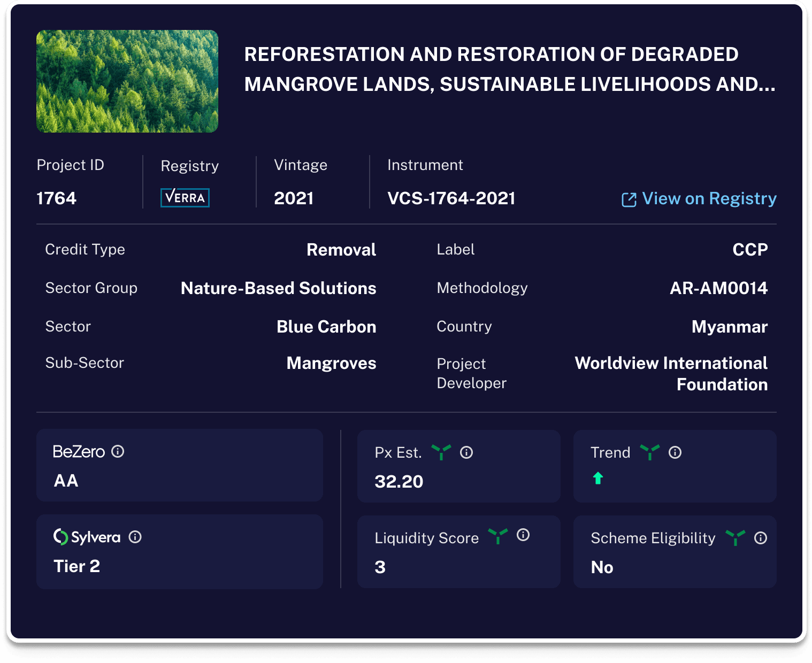Click the info icon beside Scheme Eligibility
Screen dimensions: 812x663
pyautogui.click(x=761, y=538)
